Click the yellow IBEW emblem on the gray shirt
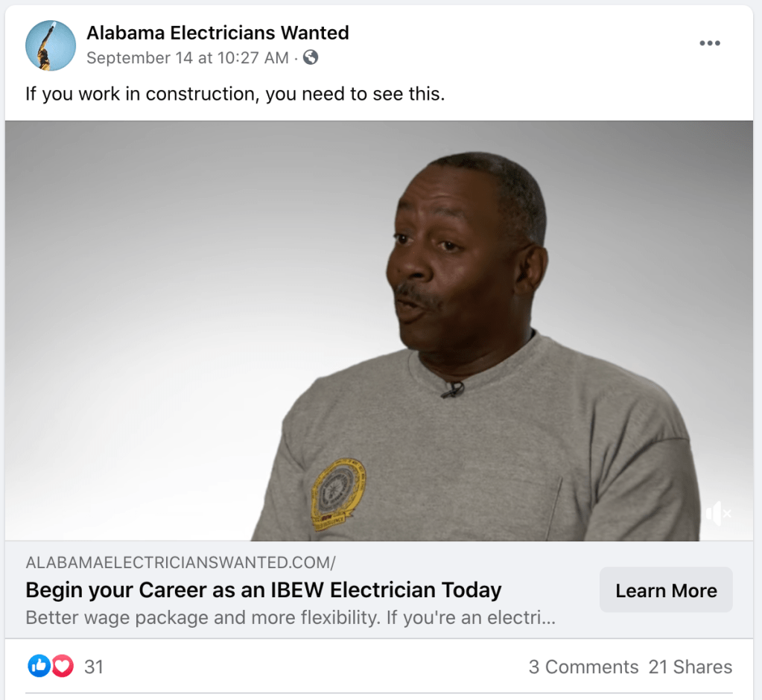 337,495
